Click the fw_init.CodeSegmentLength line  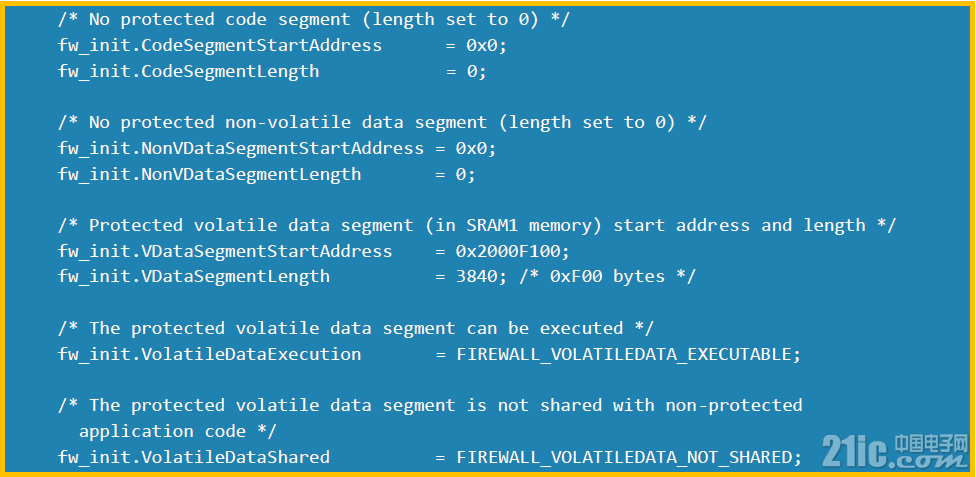pyautogui.click(x=272, y=71)
